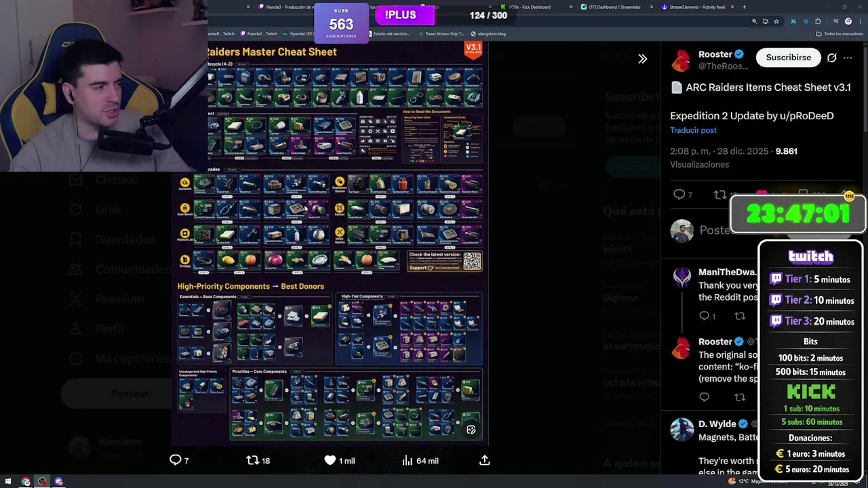Click the 9.861 Visualizaciones count
This screenshot has height=488, width=868.
click(x=734, y=158)
